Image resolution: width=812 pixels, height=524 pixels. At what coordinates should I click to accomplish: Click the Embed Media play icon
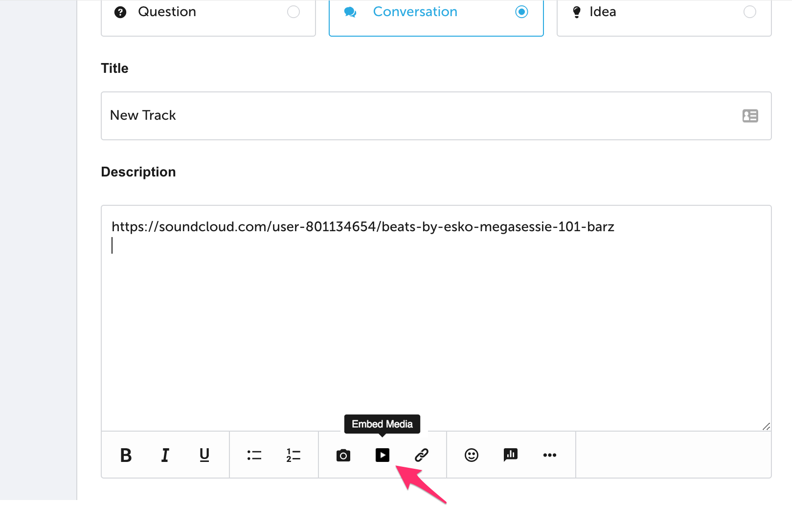click(x=383, y=455)
